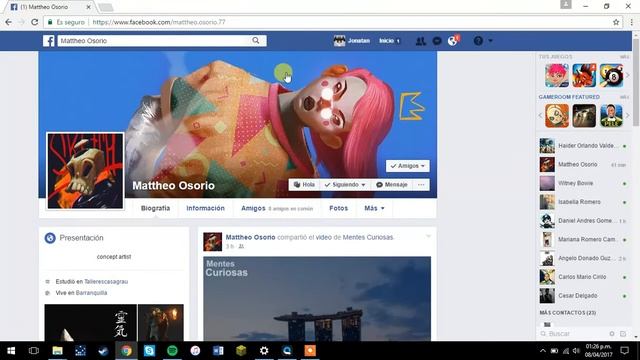640x360 pixels.
Task: Open iTunes from the taskbar
Action: point(195,351)
